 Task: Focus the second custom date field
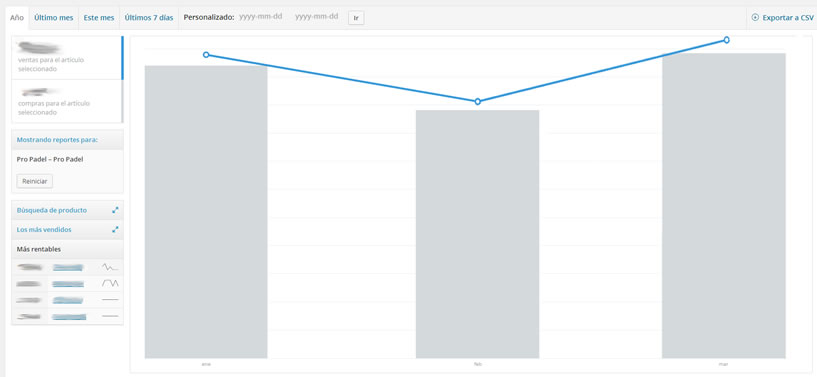pos(316,17)
